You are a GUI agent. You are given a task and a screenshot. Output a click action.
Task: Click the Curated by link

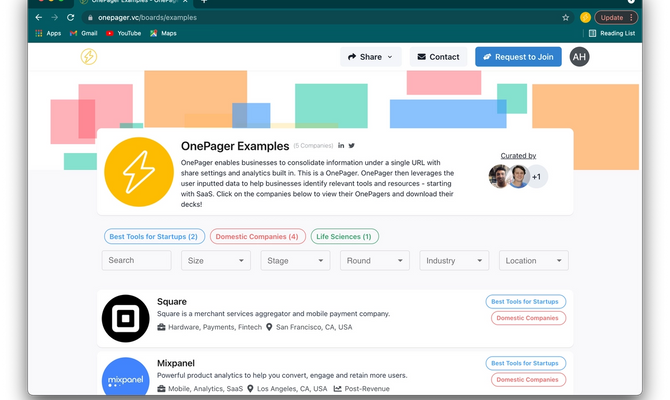[x=518, y=156]
